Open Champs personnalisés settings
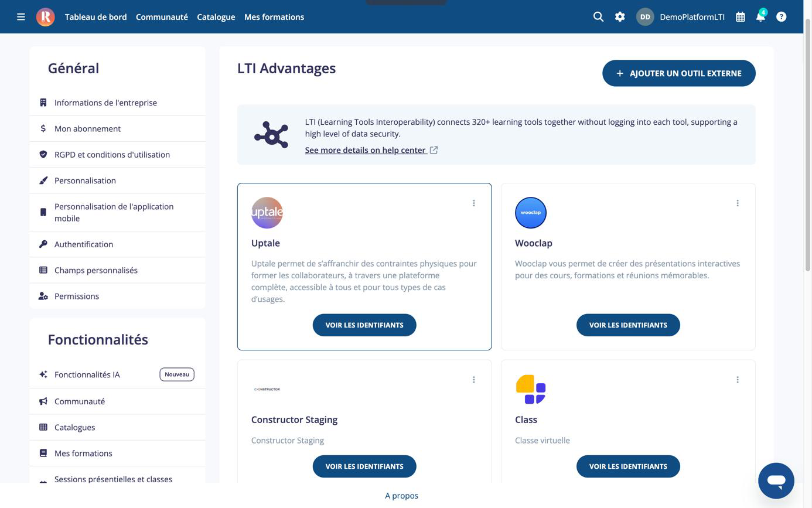Image resolution: width=812 pixels, height=508 pixels. pos(118,270)
